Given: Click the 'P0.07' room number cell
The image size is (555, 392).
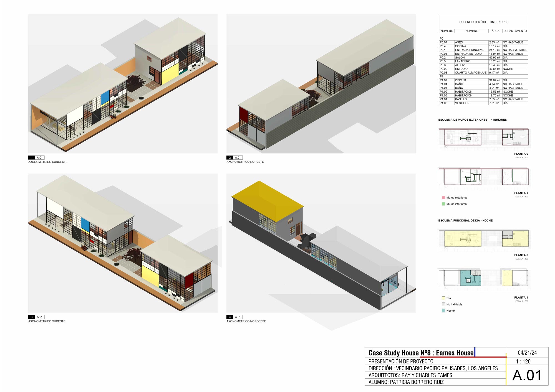Looking at the screenshot, I should tap(447, 42).
